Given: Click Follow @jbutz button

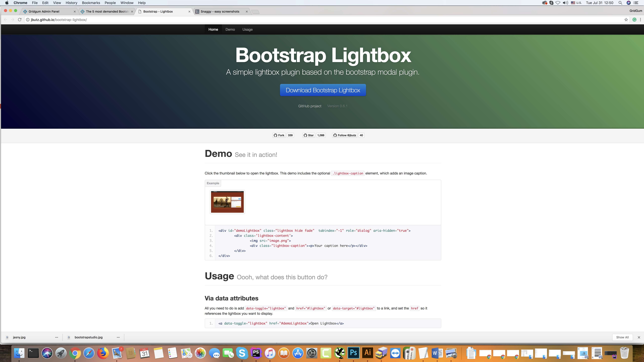Looking at the screenshot, I should click(x=345, y=135).
